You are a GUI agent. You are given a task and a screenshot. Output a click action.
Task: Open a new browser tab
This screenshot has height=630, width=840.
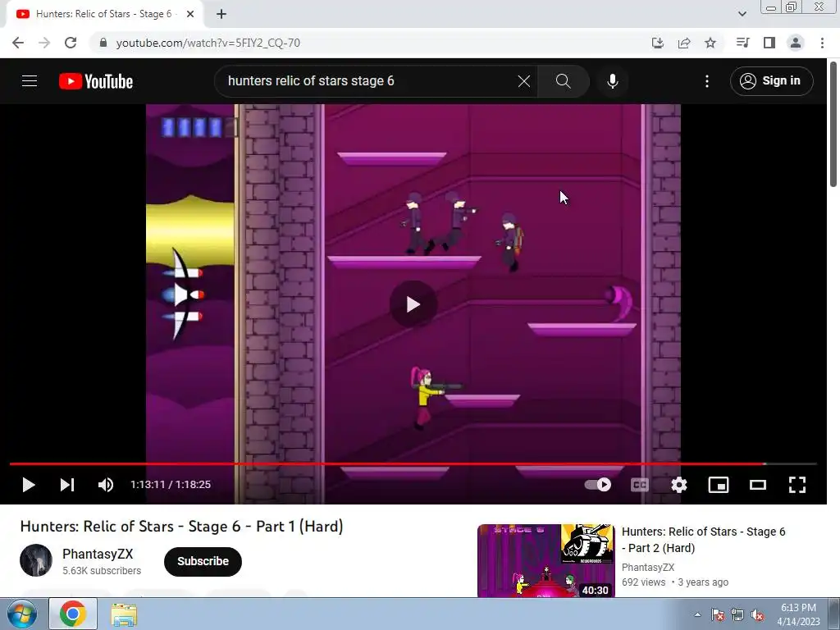(x=221, y=15)
